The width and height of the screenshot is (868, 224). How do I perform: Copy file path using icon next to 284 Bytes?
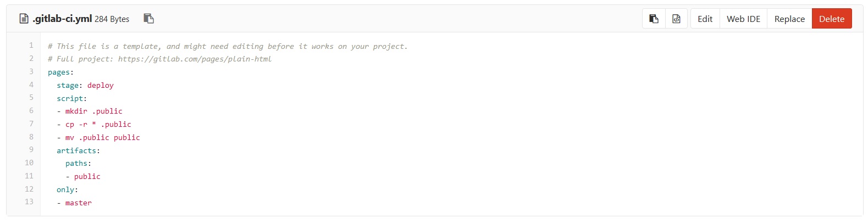click(148, 19)
